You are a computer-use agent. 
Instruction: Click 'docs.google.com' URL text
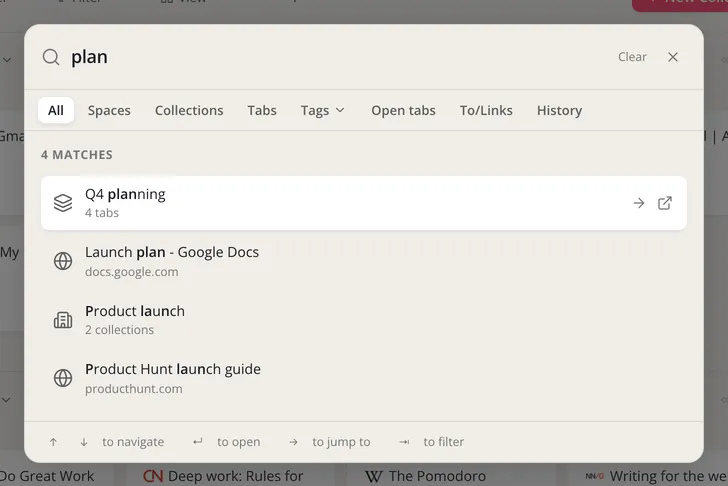131,272
